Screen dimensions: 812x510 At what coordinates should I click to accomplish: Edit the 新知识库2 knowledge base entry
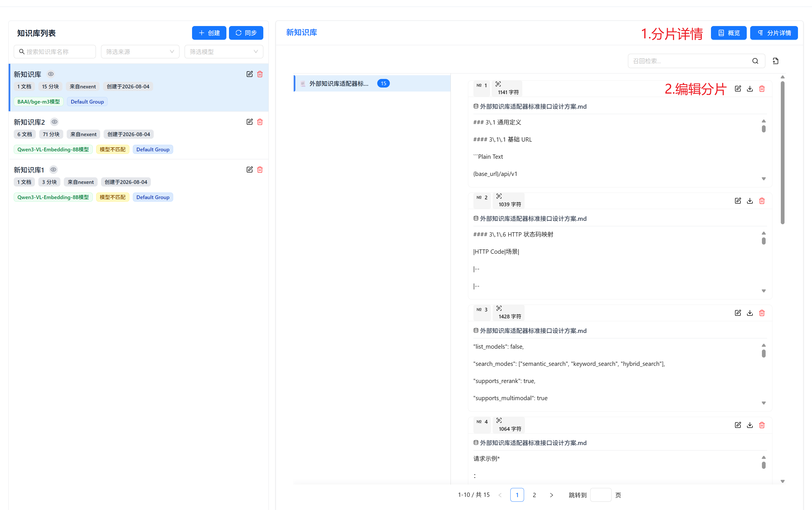click(250, 122)
